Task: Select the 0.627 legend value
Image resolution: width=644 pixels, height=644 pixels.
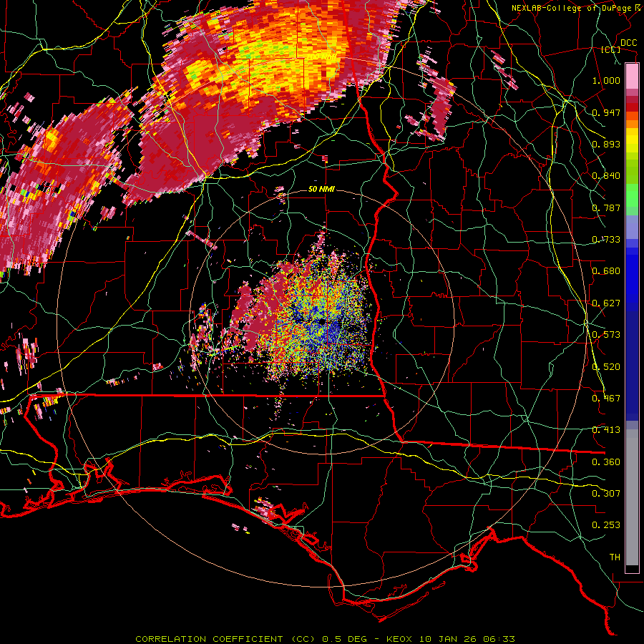Action: [x=606, y=303]
